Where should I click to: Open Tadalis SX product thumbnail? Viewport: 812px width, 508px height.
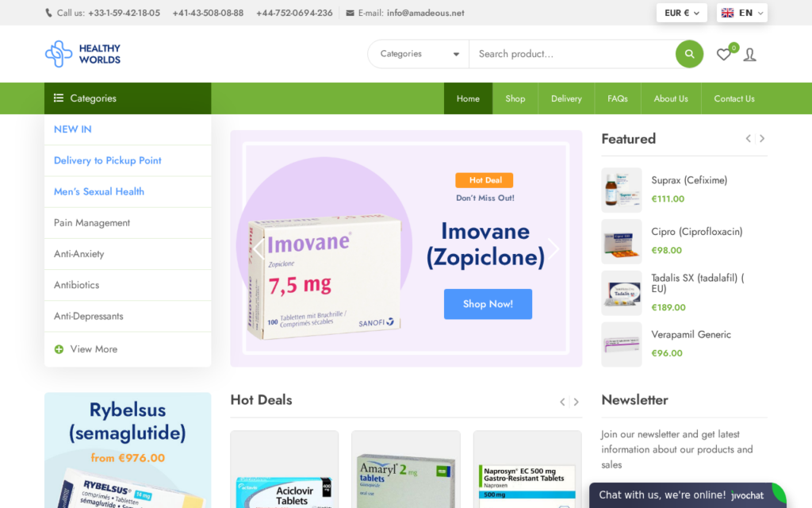[x=622, y=293]
